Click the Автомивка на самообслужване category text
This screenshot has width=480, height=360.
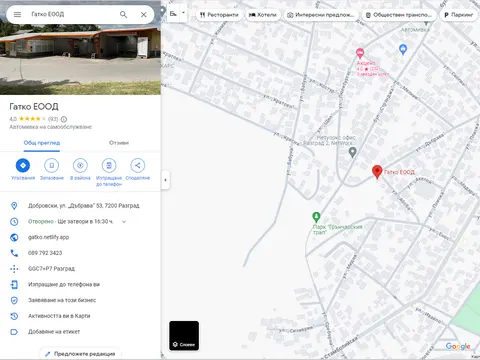tap(50, 127)
